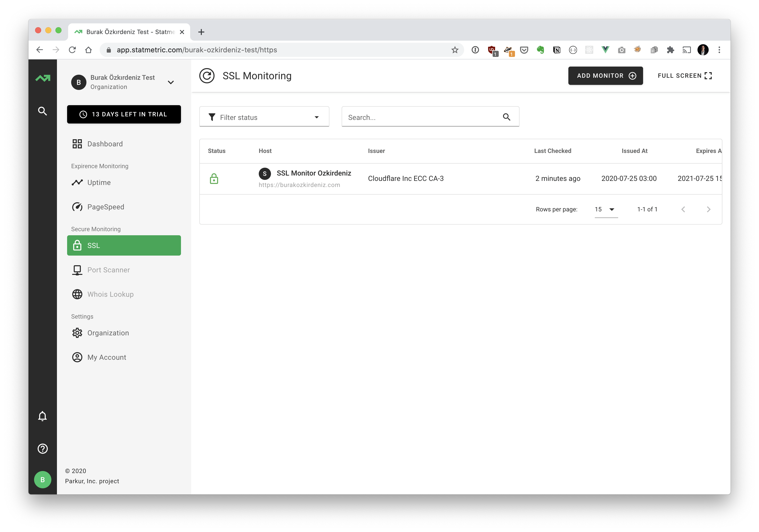The image size is (759, 532).
Task: Click the Statmetric logo icon
Action: (x=43, y=78)
